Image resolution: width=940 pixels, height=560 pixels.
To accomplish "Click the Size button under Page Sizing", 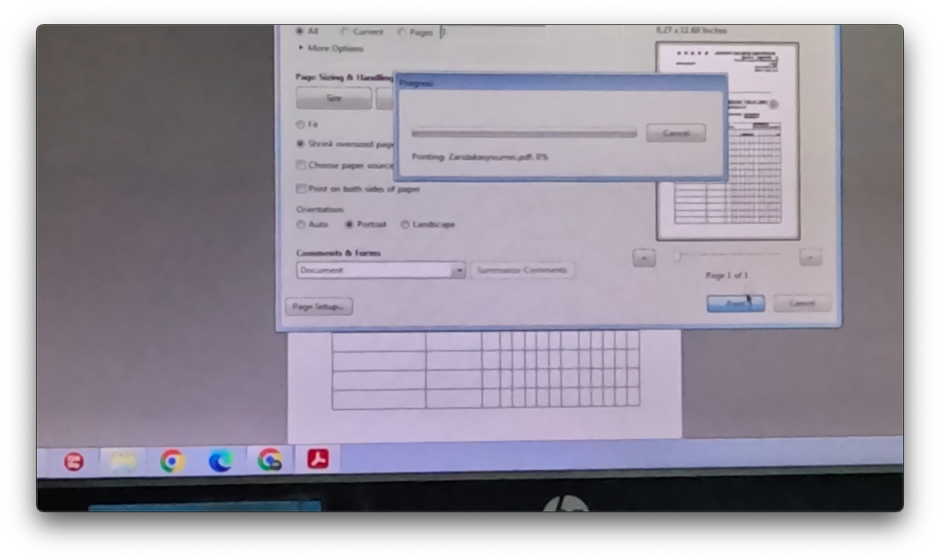I will (334, 99).
